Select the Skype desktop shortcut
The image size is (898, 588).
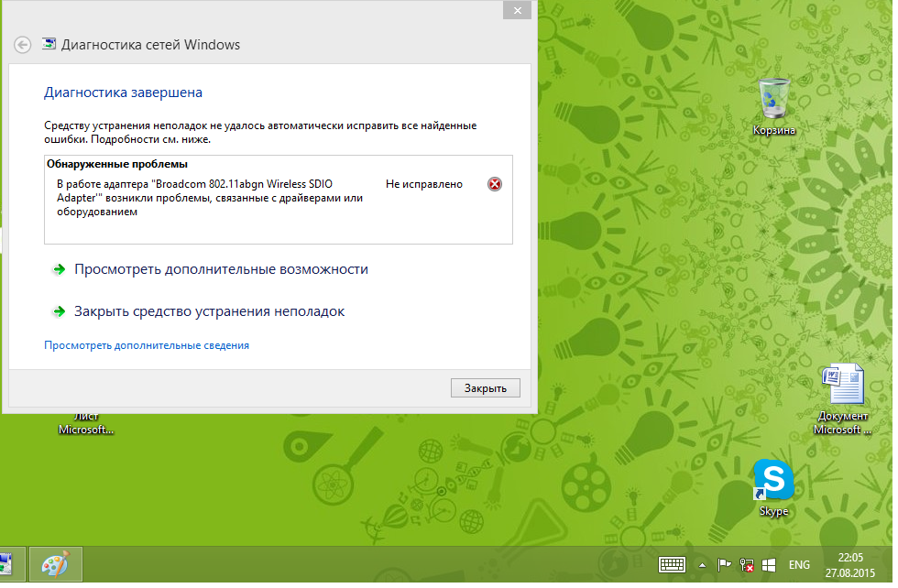773,488
